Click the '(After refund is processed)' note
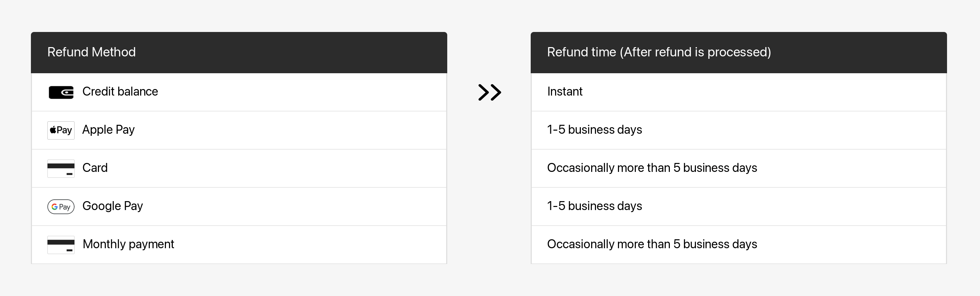Image resolution: width=980 pixels, height=296 pixels. [x=696, y=52]
